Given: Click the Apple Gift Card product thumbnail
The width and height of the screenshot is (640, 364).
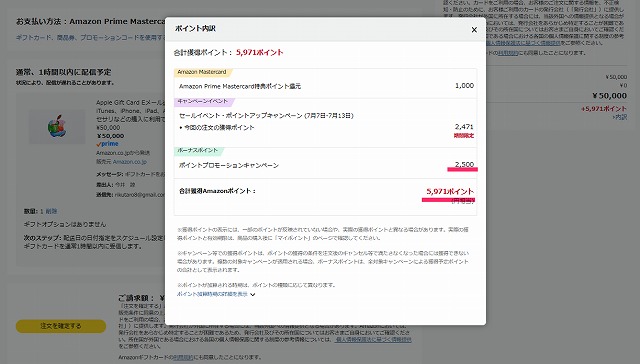Looking at the screenshot, I should click(57, 127).
